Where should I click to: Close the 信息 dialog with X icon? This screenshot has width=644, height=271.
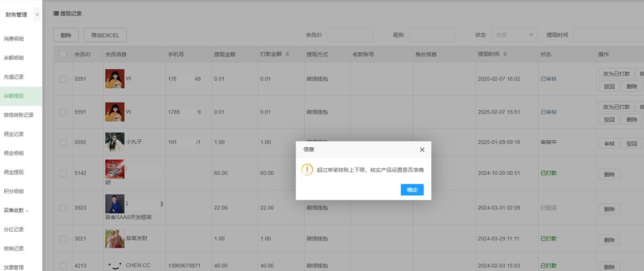tap(422, 149)
